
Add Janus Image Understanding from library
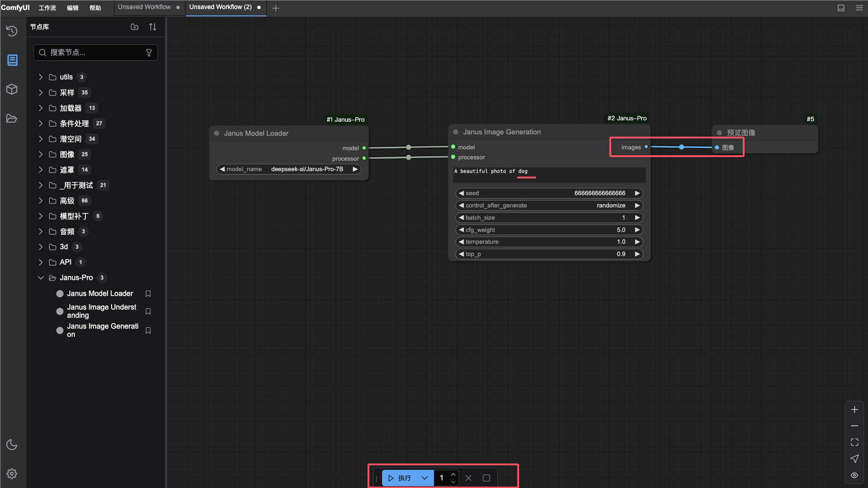tap(102, 311)
